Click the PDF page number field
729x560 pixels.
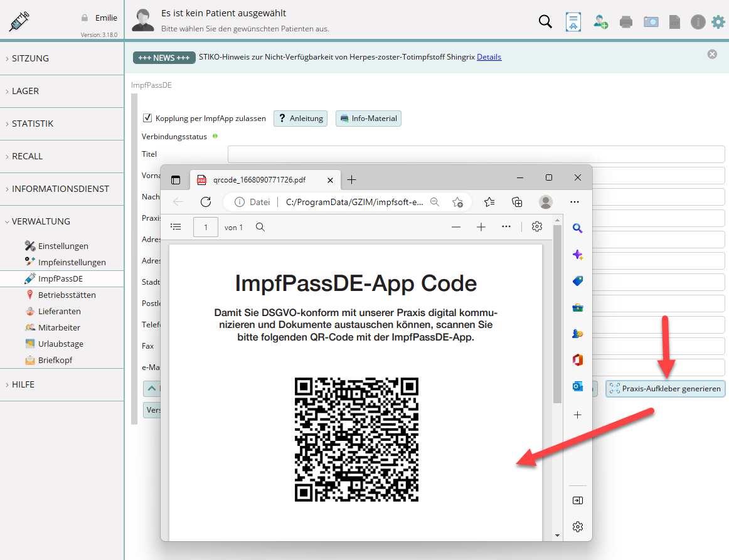(x=206, y=227)
